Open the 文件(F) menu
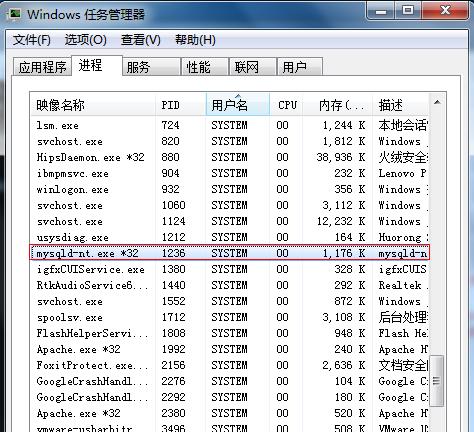This screenshot has width=474, height=432. point(32,40)
